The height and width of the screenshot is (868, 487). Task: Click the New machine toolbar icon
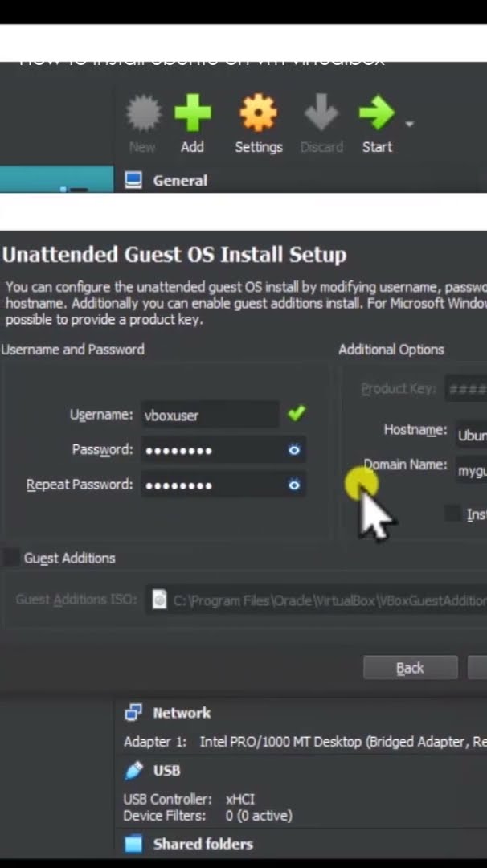coord(142,115)
